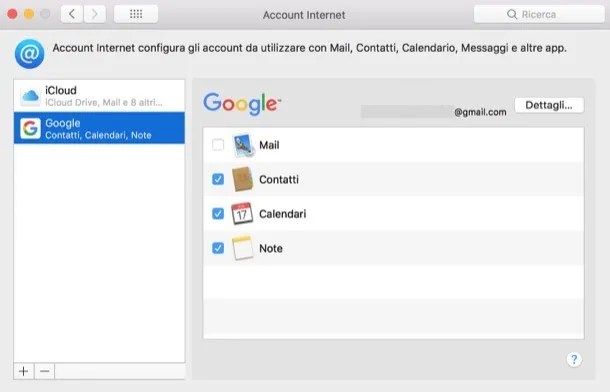The image size is (610, 392).
Task: Remove account with minus button
Action: point(45,371)
